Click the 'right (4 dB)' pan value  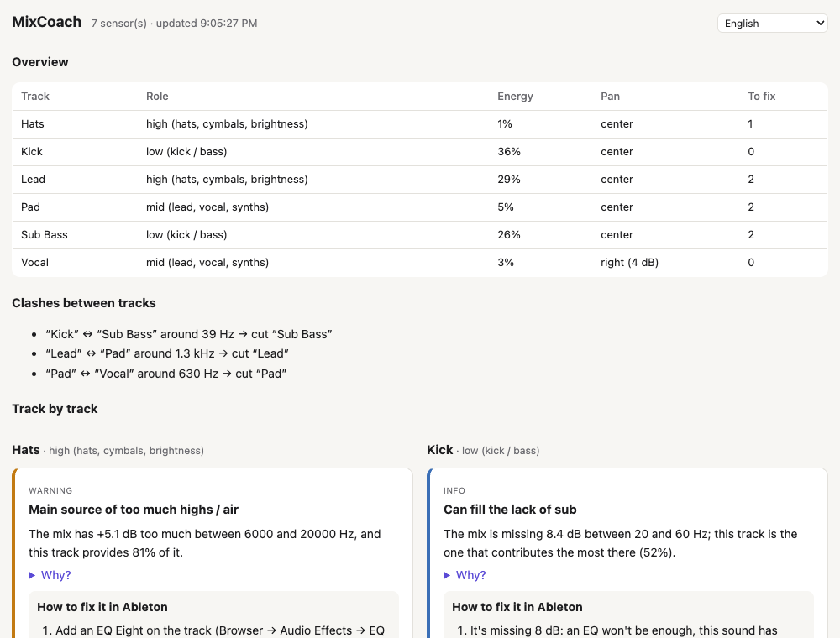click(629, 263)
